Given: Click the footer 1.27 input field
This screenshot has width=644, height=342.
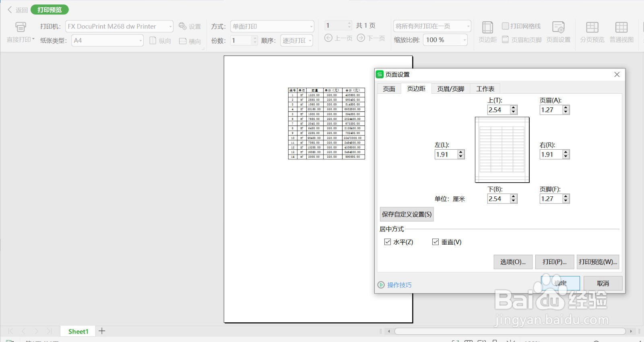Looking at the screenshot, I should pyautogui.click(x=551, y=199).
